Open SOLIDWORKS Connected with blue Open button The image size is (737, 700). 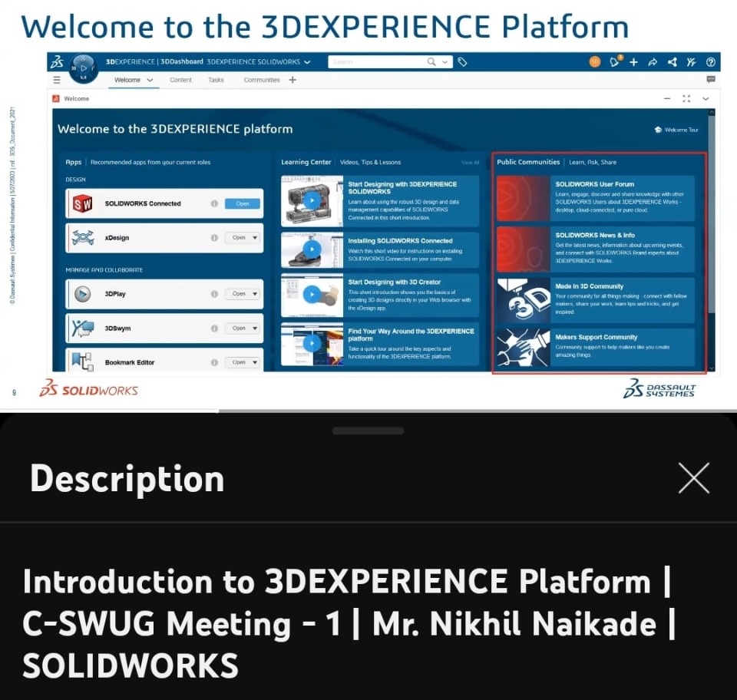click(242, 203)
